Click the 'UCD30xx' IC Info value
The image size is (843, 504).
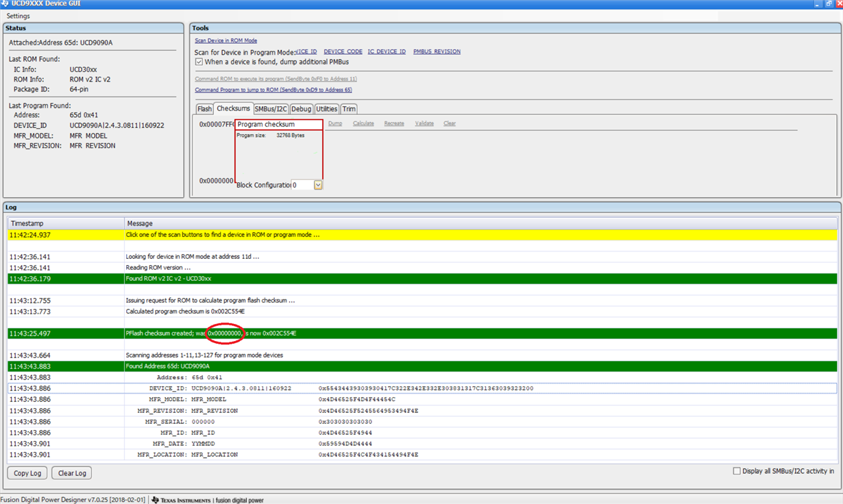coord(83,70)
